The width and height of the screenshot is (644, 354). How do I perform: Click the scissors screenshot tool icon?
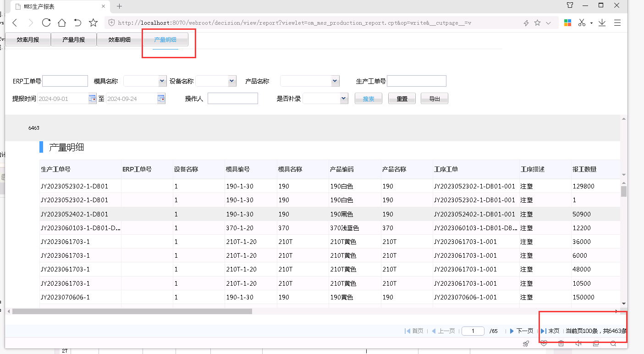tap(582, 22)
